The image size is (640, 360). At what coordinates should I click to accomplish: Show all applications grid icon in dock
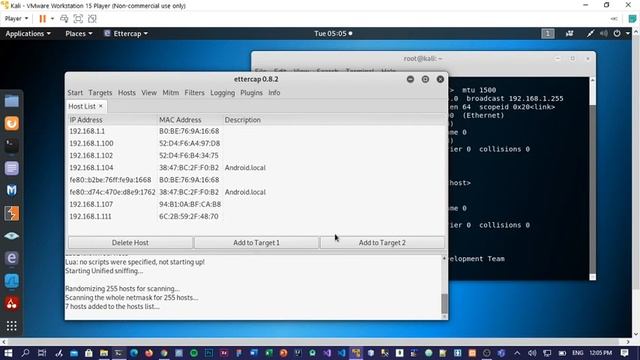[11, 325]
